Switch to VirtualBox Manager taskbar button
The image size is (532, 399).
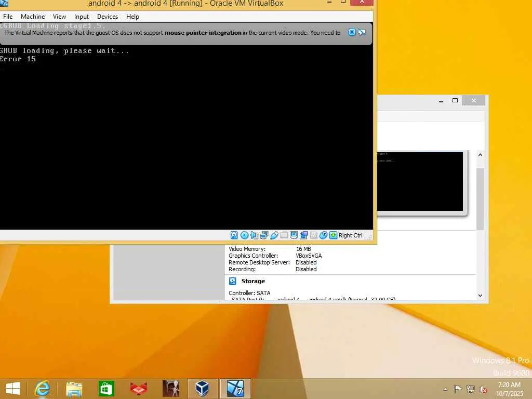[203, 389]
